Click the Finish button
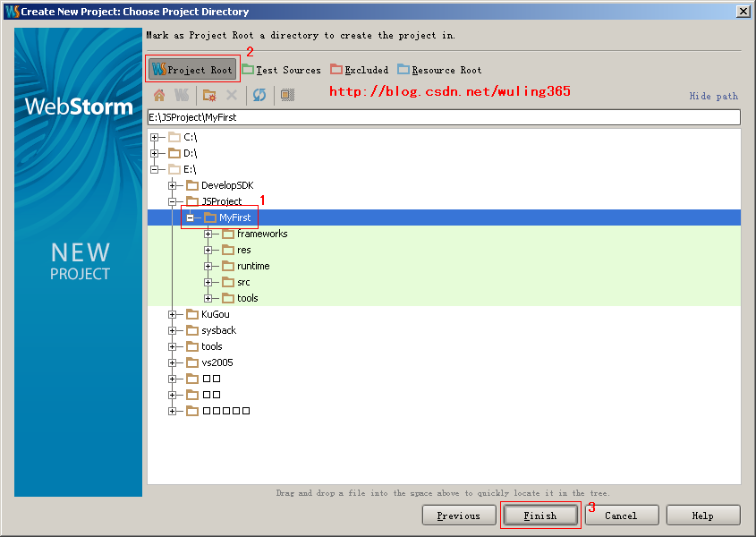The width and height of the screenshot is (756, 537). pyautogui.click(x=540, y=516)
